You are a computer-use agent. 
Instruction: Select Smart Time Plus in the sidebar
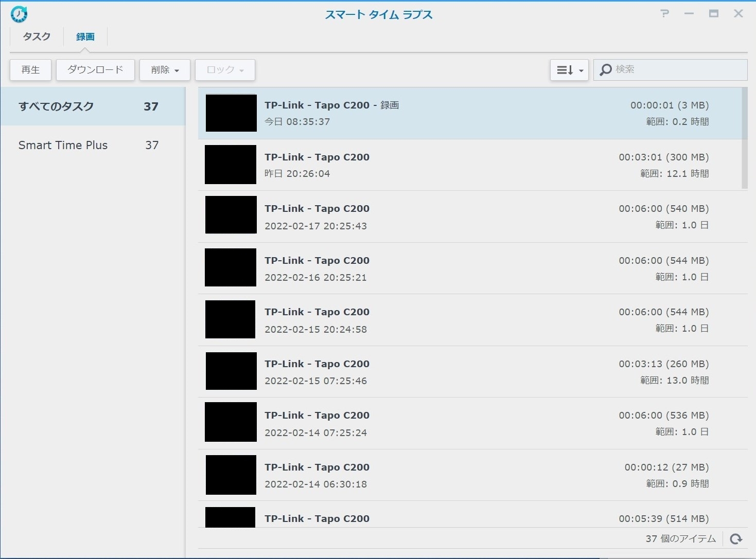93,145
